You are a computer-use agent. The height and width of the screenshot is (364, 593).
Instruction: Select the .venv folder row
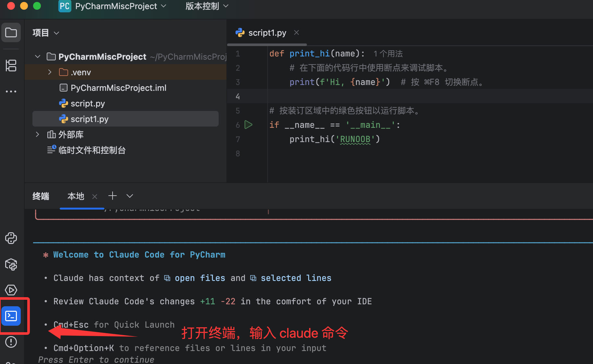(126, 72)
